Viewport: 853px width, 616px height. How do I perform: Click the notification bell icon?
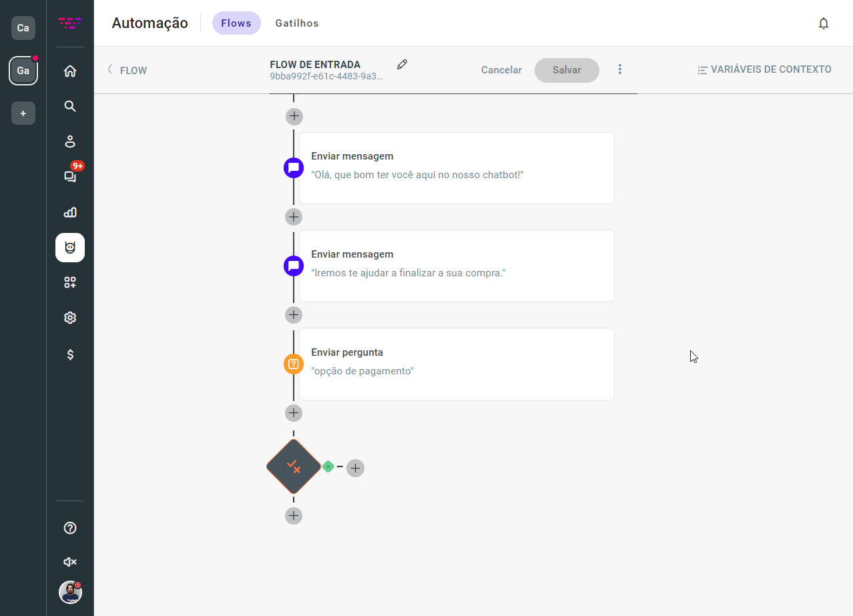point(824,23)
